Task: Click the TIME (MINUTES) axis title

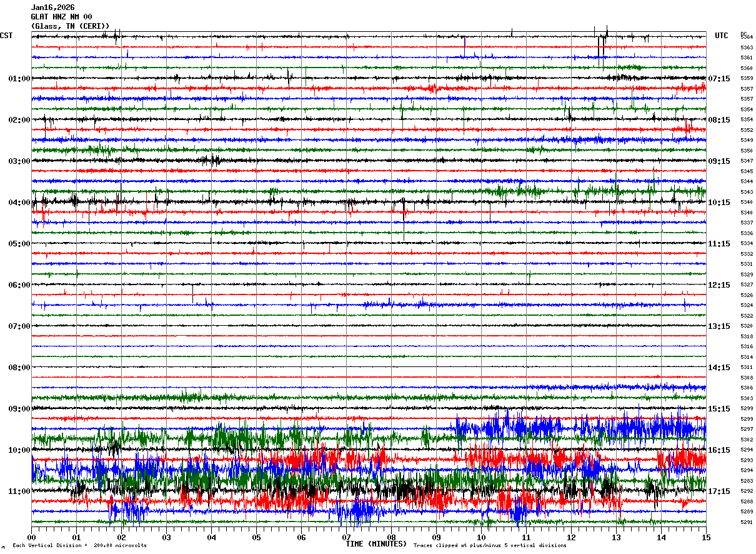Action: pyautogui.click(x=376, y=544)
